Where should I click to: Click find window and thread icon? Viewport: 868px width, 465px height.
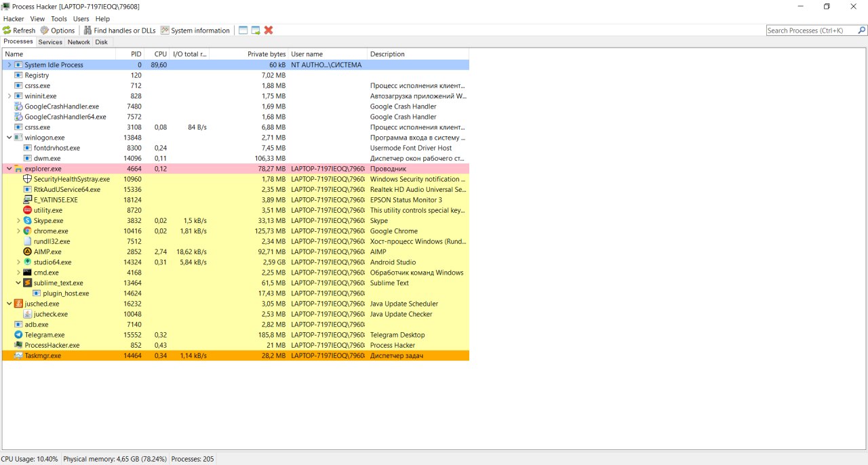coord(256,31)
